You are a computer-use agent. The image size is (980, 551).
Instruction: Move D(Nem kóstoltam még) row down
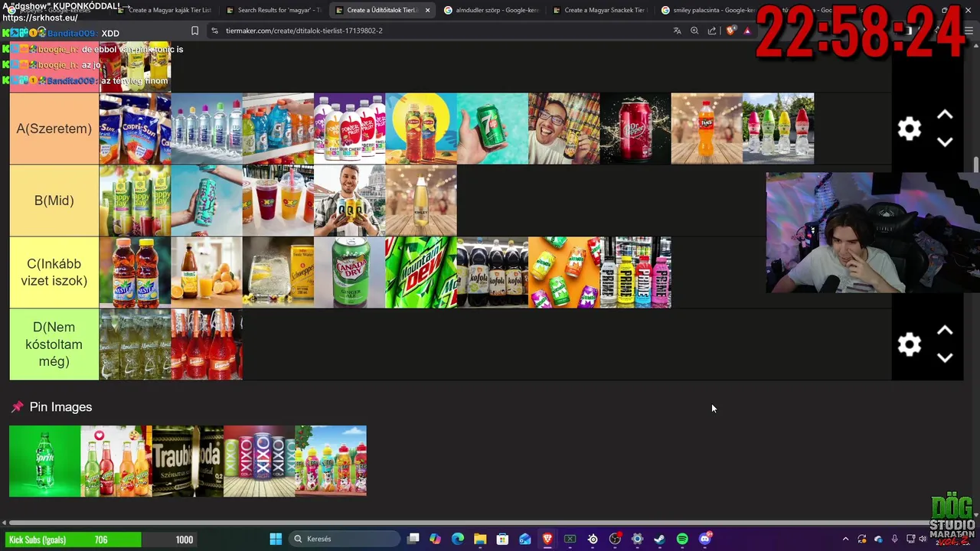click(945, 358)
